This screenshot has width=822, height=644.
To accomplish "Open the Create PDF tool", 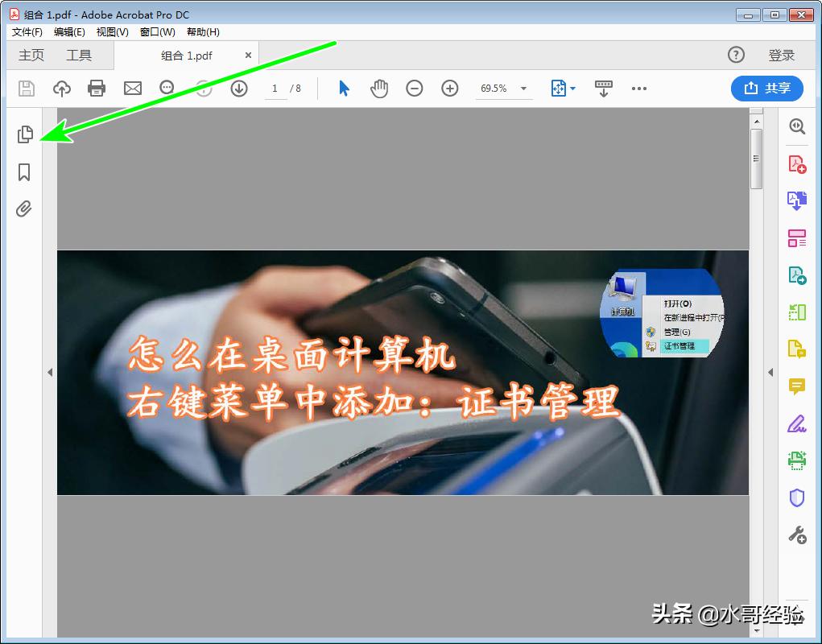I will point(796,163).
